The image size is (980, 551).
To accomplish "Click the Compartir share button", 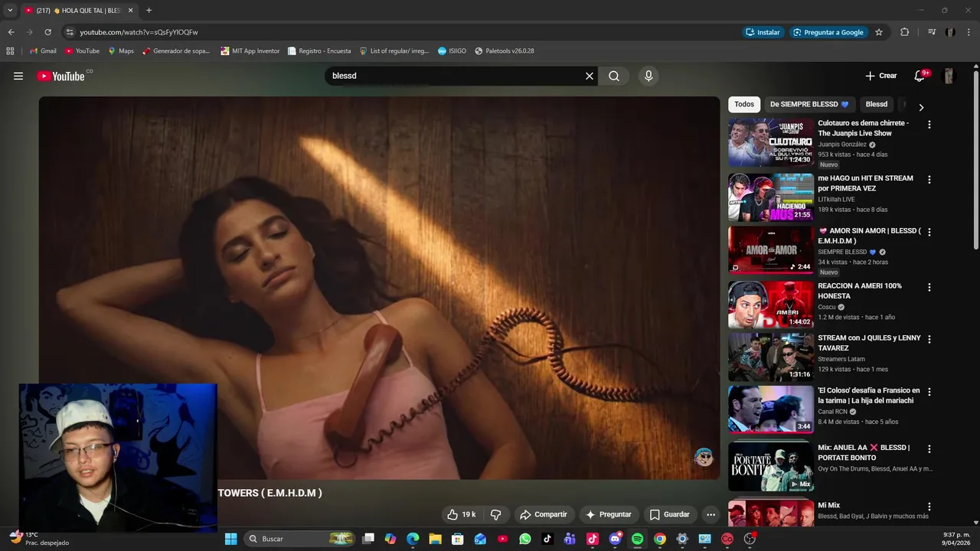I will [x=543, y=514].
